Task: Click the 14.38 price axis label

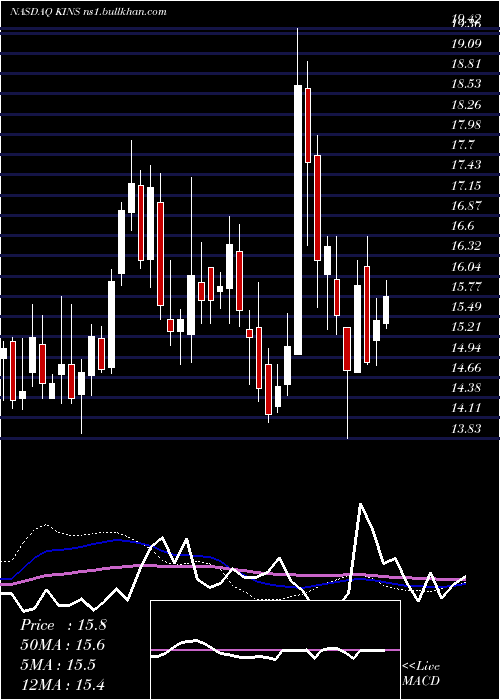Action: [x=466, y=388]
